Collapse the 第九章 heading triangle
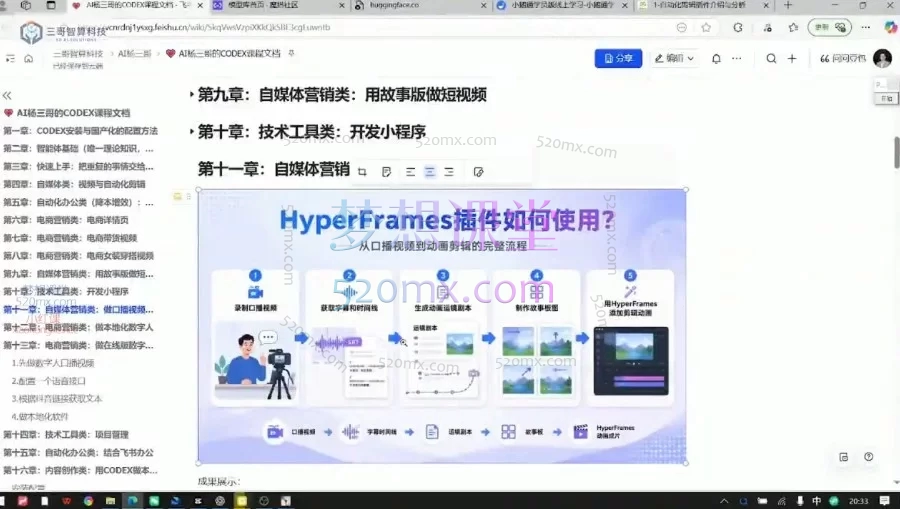Viewport: 900px width, 509px height. tap(191, 95)
